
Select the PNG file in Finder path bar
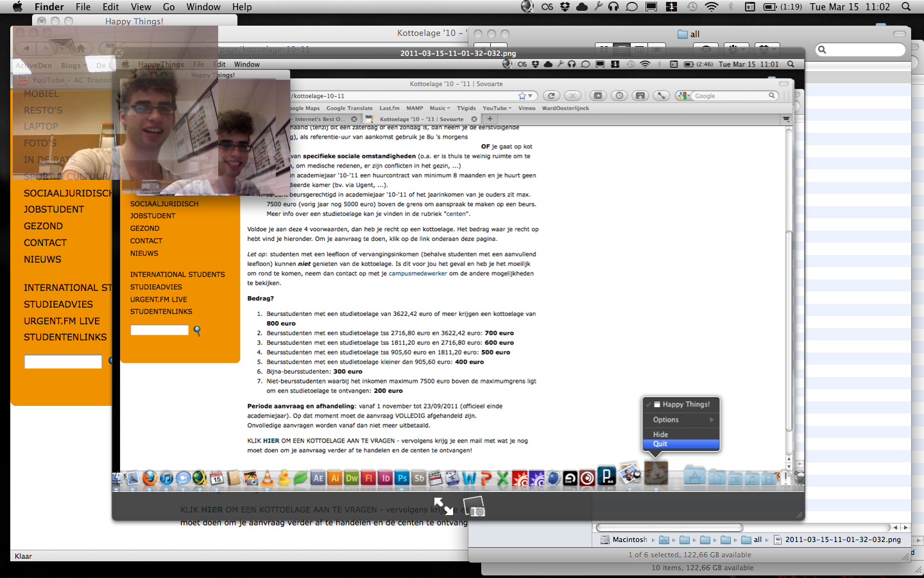click(837, 539)
